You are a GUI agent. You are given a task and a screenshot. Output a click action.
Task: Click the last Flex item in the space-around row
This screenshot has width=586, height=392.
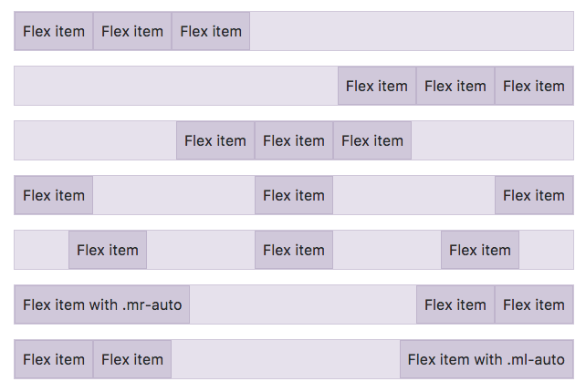[480, 250]
